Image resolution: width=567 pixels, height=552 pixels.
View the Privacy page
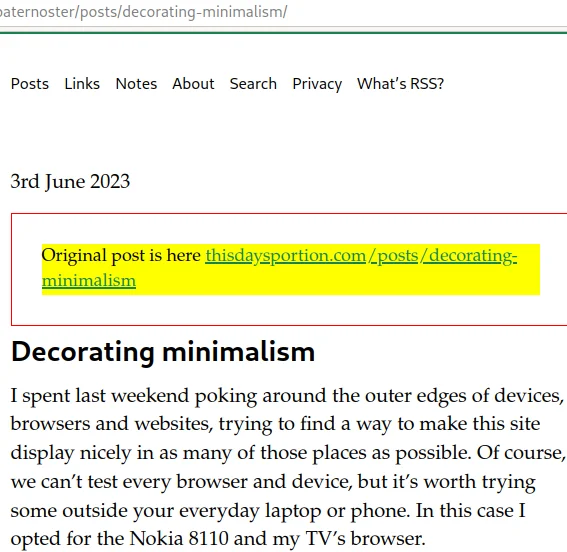tap(317, 84)
